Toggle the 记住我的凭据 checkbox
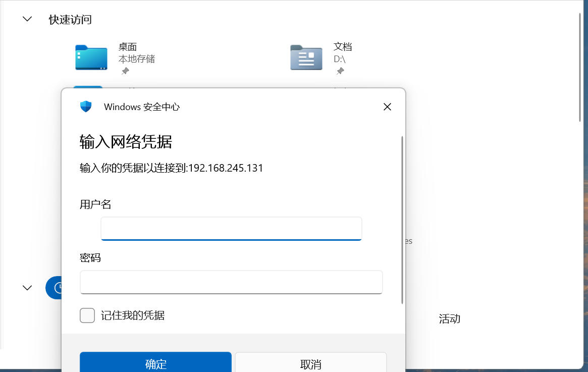The width and height of the screenshot is (588, 372). [x=87, y=315]
